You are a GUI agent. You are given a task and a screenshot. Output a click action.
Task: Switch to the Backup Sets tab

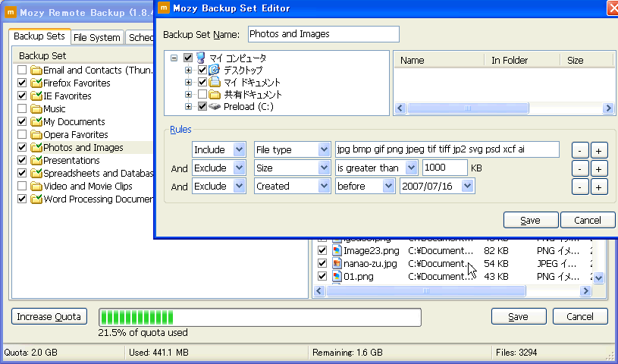pyautogui.click(x=39, y=36)
